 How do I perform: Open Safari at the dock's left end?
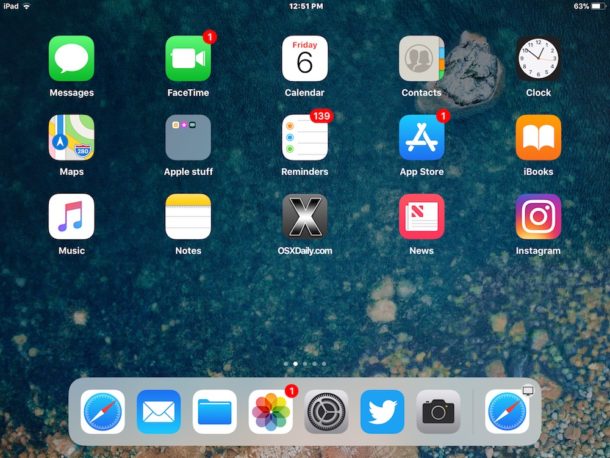(103, 412)
